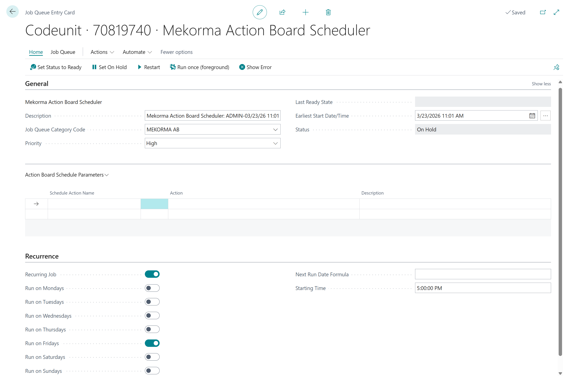
Task: Click the Starting Time field
Action: coord(483,288)
